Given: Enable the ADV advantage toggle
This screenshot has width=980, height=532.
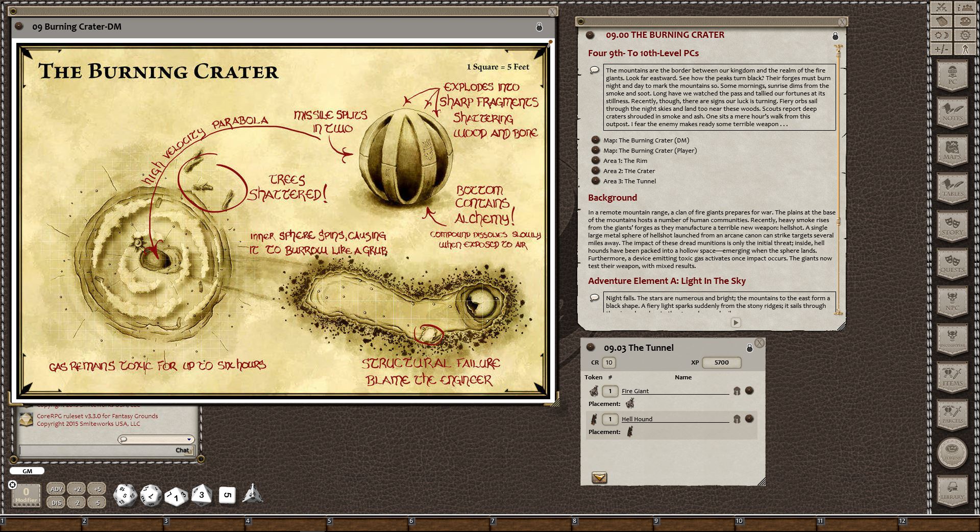Looking at the screenshot, I should click(56, 489).
